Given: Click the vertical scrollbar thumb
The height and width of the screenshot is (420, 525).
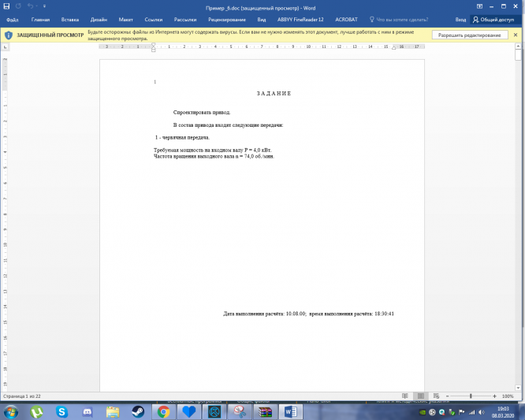Looking at the screenshot, I should 519,55.
